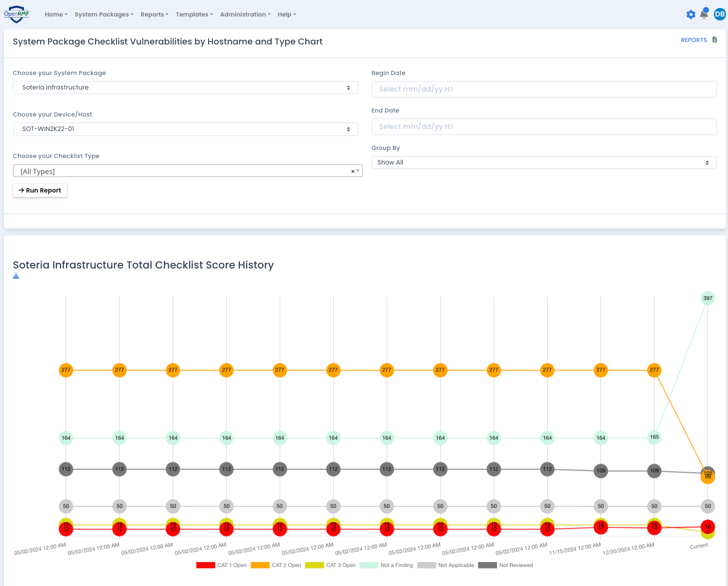This screenshot has height=586, width=728.
Task: Run the report
Action: point(40,190)
